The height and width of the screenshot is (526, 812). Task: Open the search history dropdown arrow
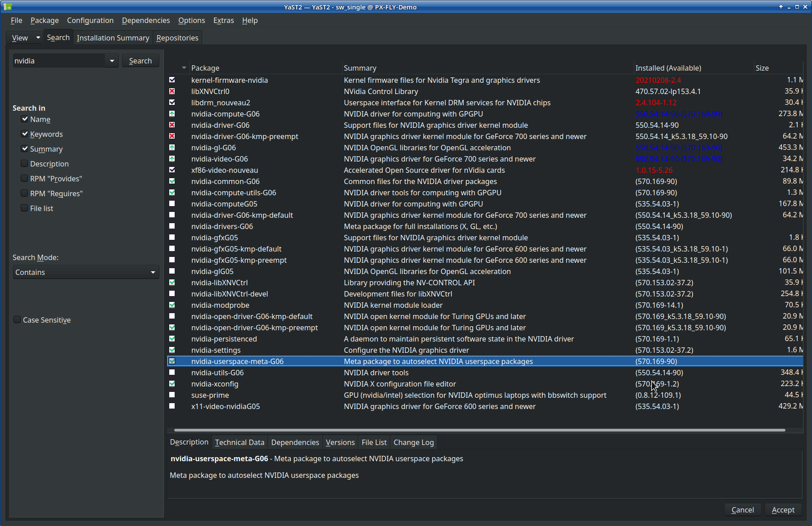(111, 60)
